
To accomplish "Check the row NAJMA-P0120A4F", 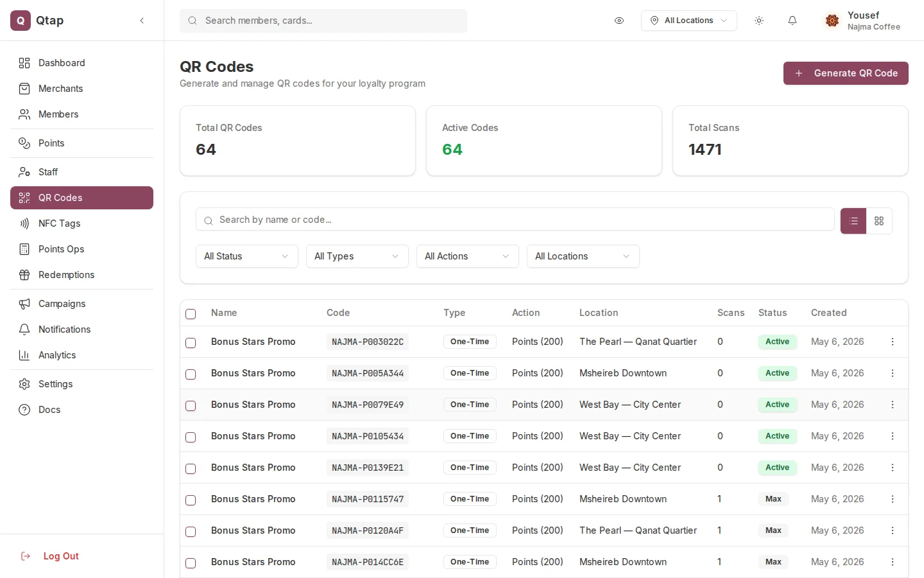I will tap(191, 531).
